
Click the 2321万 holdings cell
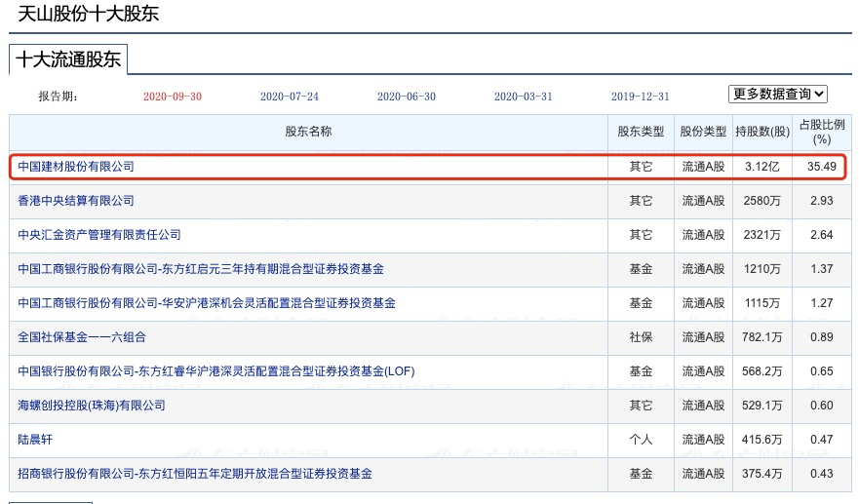(762, 235)
